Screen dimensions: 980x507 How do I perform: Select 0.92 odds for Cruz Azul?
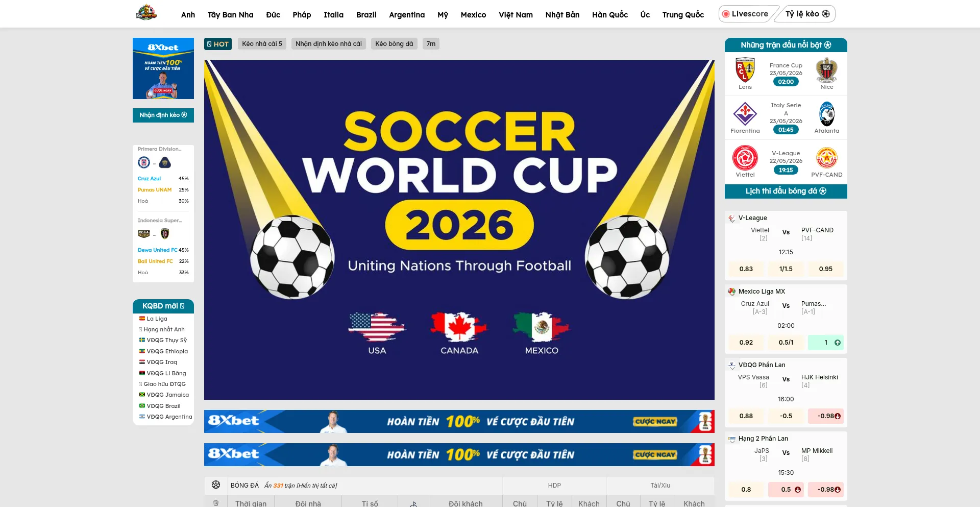746,343
